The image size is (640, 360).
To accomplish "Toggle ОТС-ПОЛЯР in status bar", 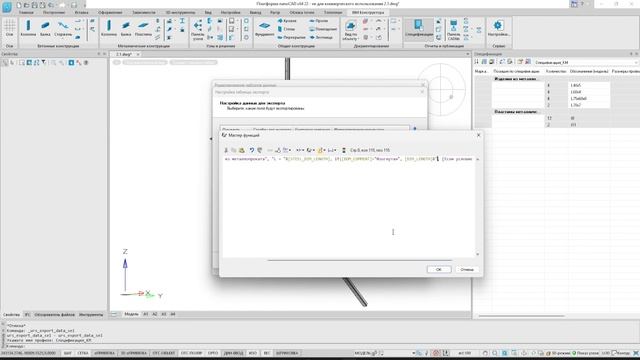I will point(191,353).
